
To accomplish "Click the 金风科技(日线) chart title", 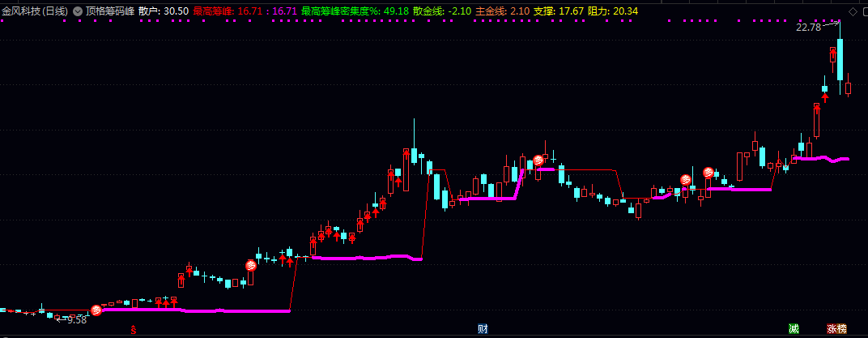I will pos(35,11).
